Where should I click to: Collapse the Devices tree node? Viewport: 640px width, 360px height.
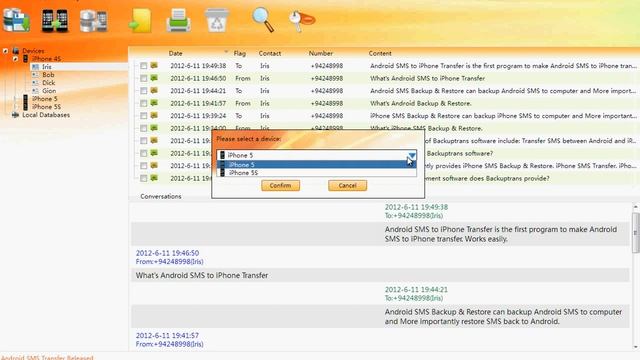tap(5, 51)
